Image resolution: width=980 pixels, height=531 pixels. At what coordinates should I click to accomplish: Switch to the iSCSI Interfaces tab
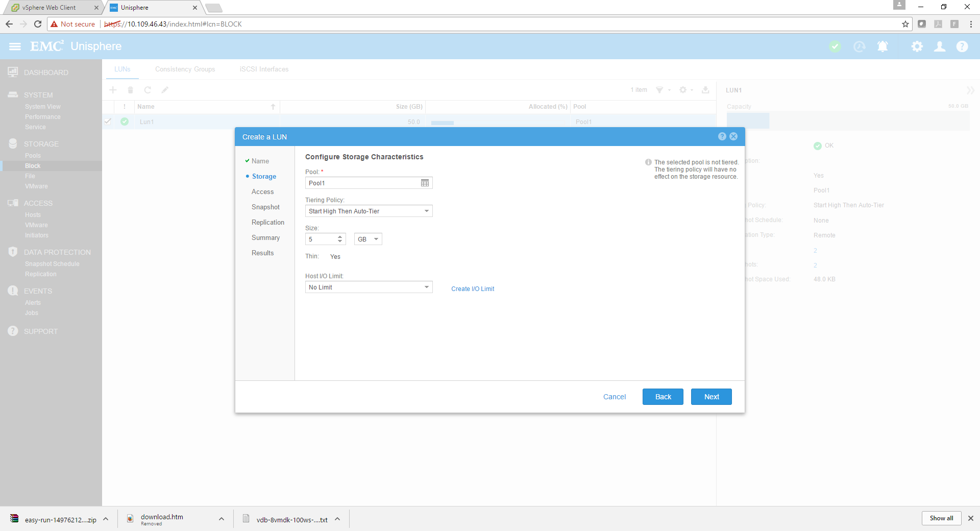[264, 69]
